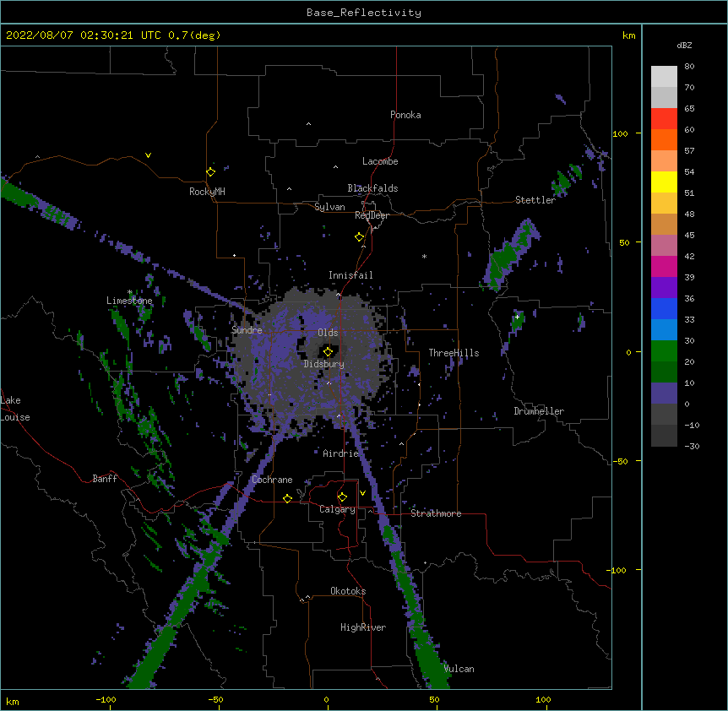Click the Blackfalds city label

pyautogui.click(x=372, y=188)
